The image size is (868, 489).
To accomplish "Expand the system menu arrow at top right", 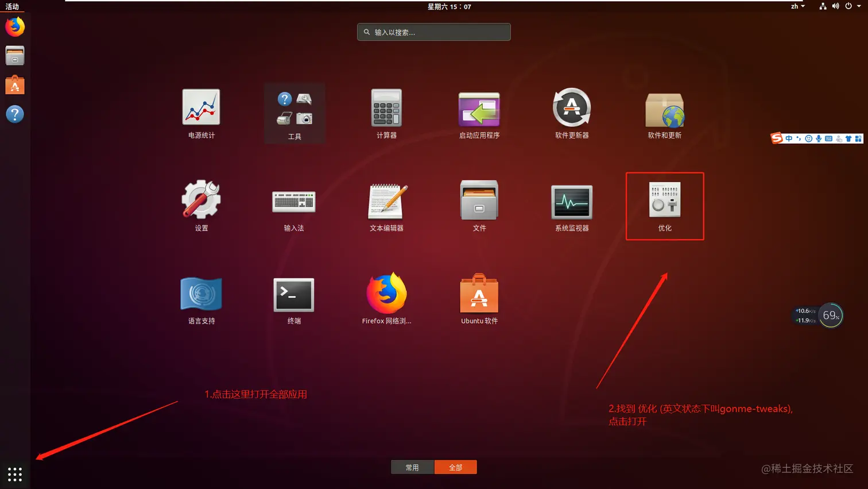I will 859,6.
